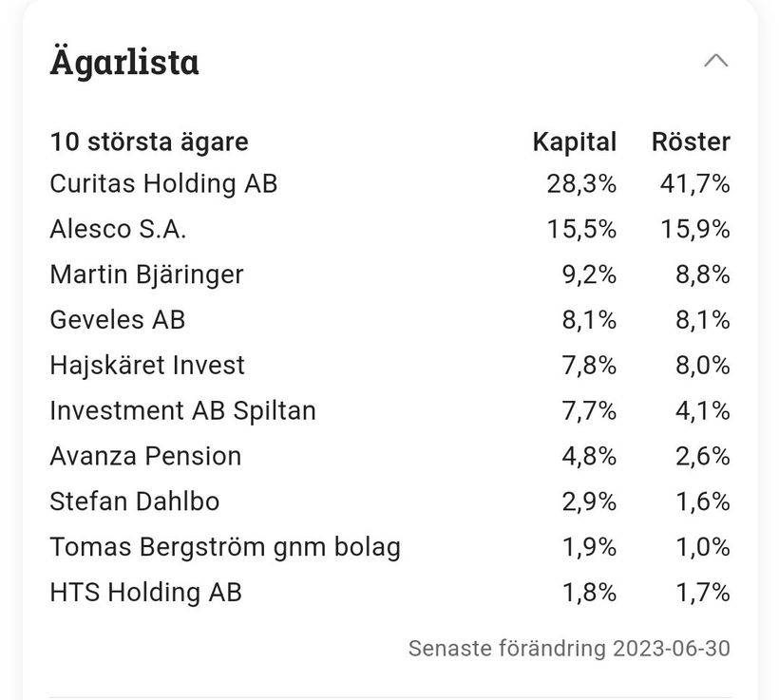This screenshot has height=700, width=779.
Task: Click Curitas Holding 41,7% votes value
Action: coord(694,183)
